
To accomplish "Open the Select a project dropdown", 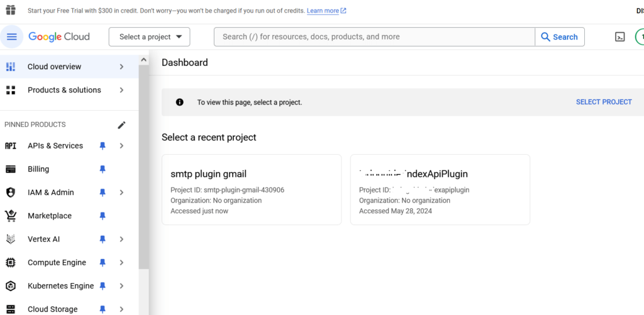I will click(x=149, y=36).
